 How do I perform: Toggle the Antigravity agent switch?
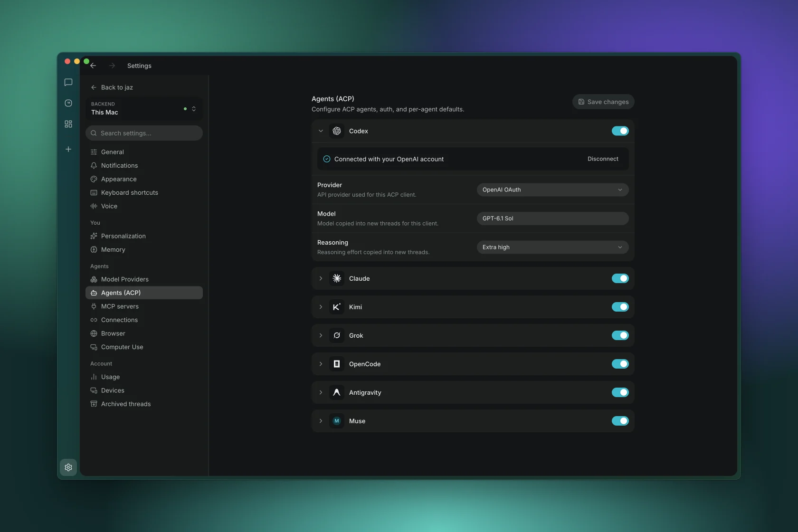(x=620, y=392)
